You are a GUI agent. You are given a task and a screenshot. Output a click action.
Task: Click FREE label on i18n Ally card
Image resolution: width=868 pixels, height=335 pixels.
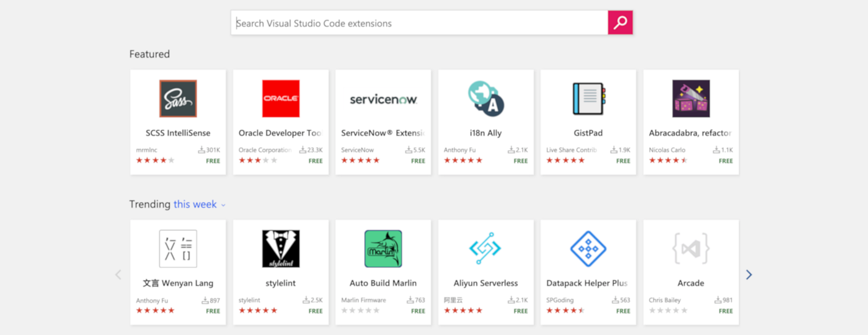pos(521,161)
